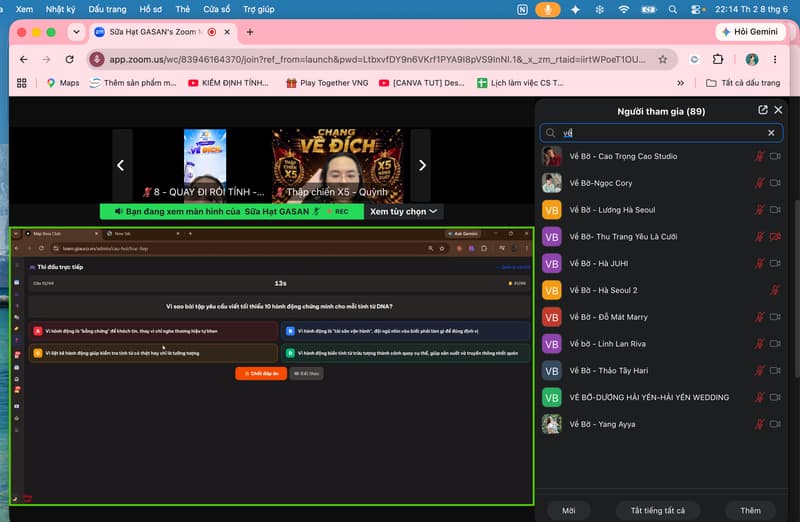Viewport: 800px width, 522px height.
Task: Expand hidden bookmarks chevron
Action: (680, 83)
